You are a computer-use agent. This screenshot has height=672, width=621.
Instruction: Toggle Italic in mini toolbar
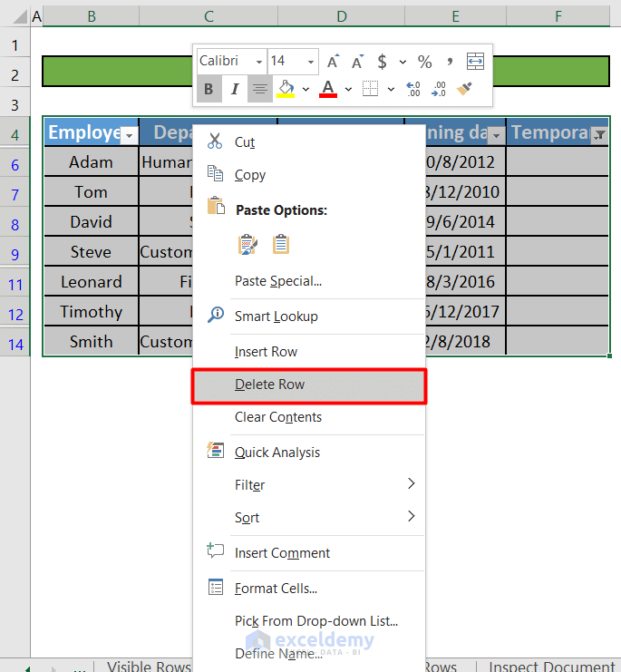pyautogui.click(x=235, y=89)
